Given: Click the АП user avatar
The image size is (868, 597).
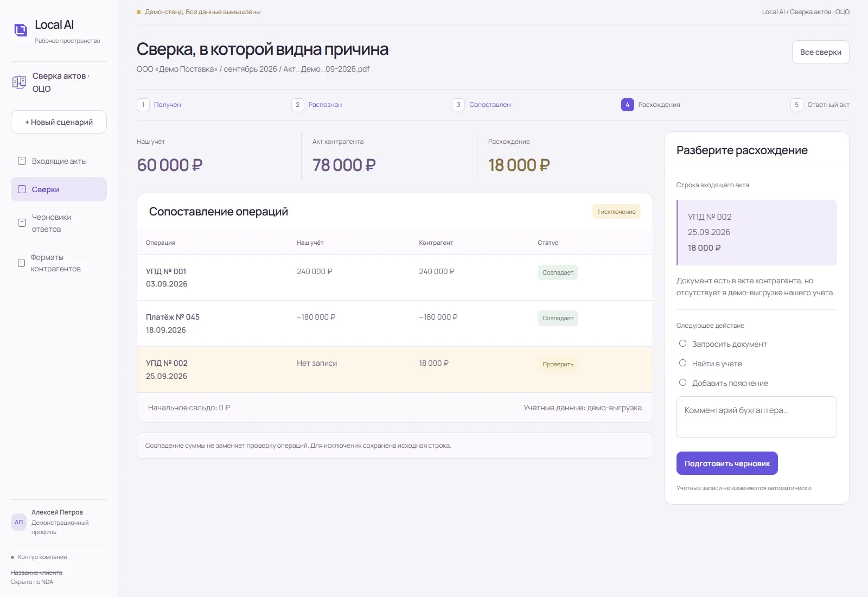Looking at the screenshot, I should (19, 522).
